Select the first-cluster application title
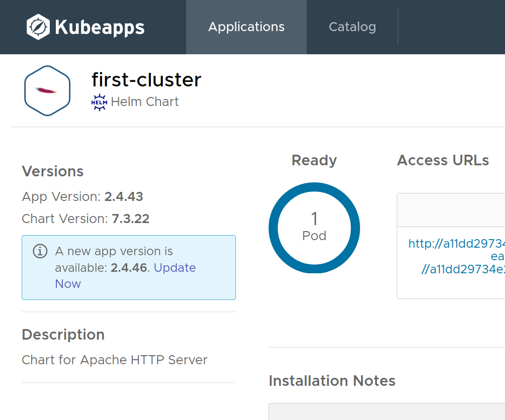This screenshot has height=420, width=505. click(146, 79)
